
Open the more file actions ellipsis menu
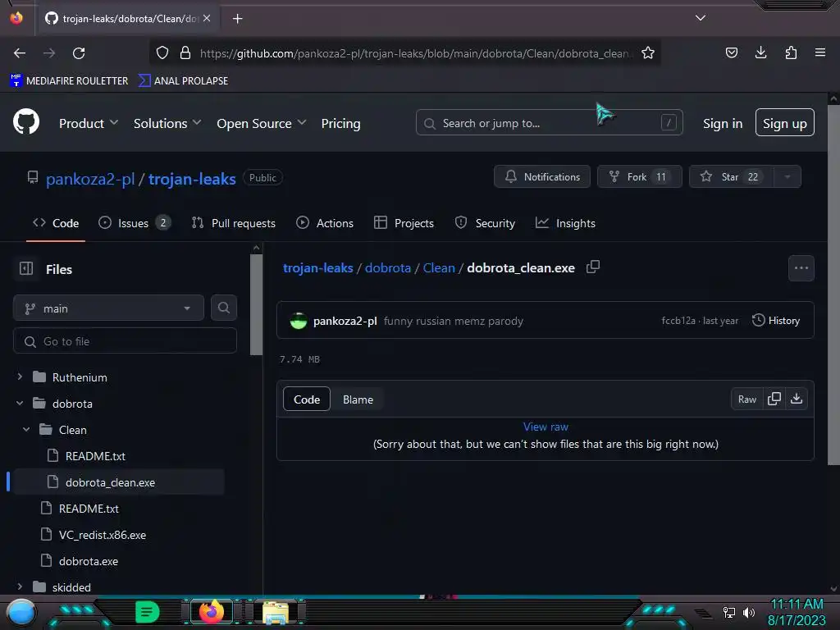[x=801, y=268]
